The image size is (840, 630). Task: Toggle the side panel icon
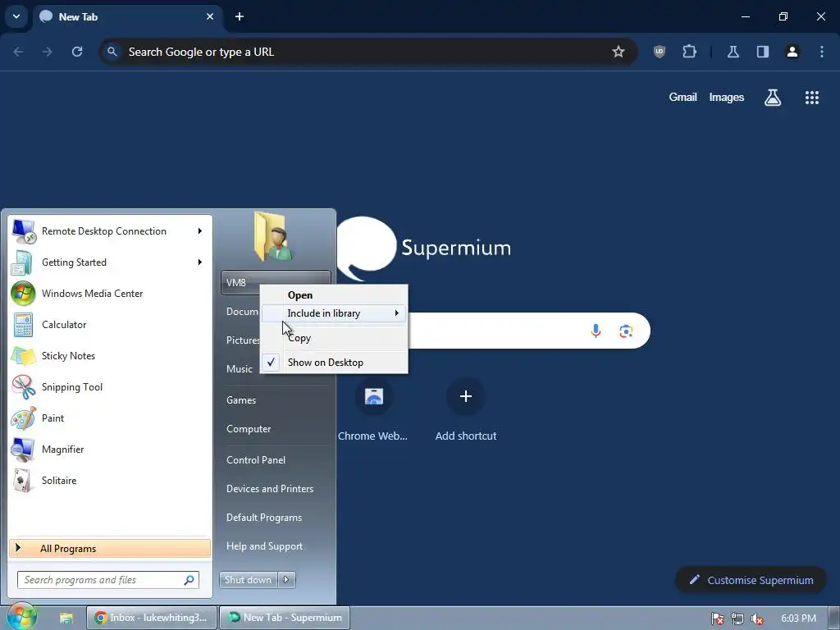pyautogui.click(x=763, y=52)
